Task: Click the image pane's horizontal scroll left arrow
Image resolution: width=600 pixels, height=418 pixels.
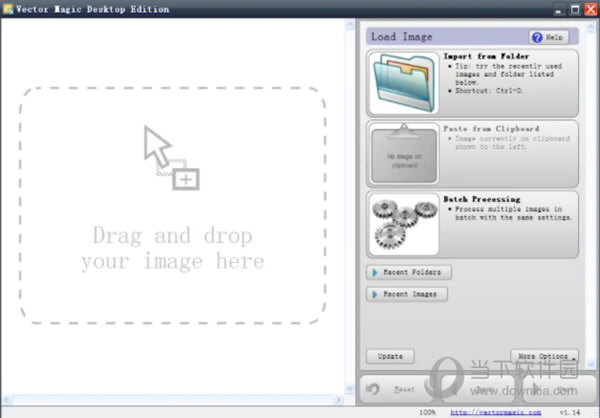Action: [x=7, y=400]
